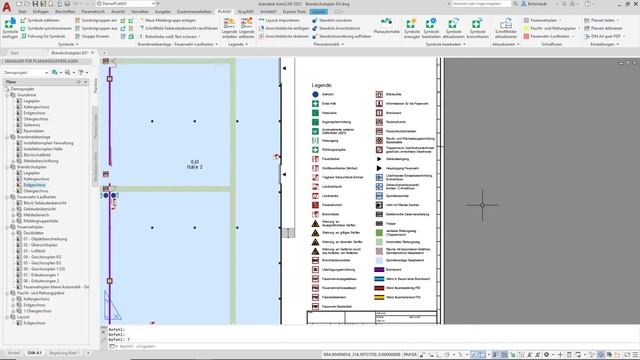Screen dimensions: 640x360
Task: Collapse the Flucht- und Rettungspläne tree node
Action: (7, 293)
